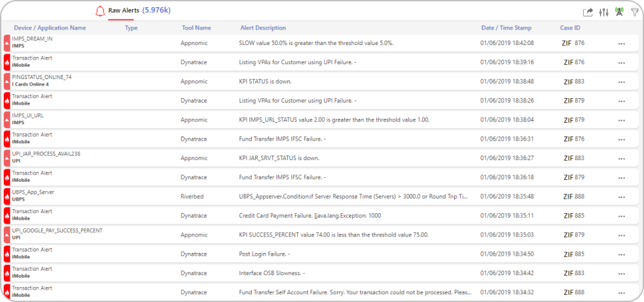Viewport: 644px width, 302px height.
Task: Click 'Interface OSB Slowness.' description
Action: [272, 273]
